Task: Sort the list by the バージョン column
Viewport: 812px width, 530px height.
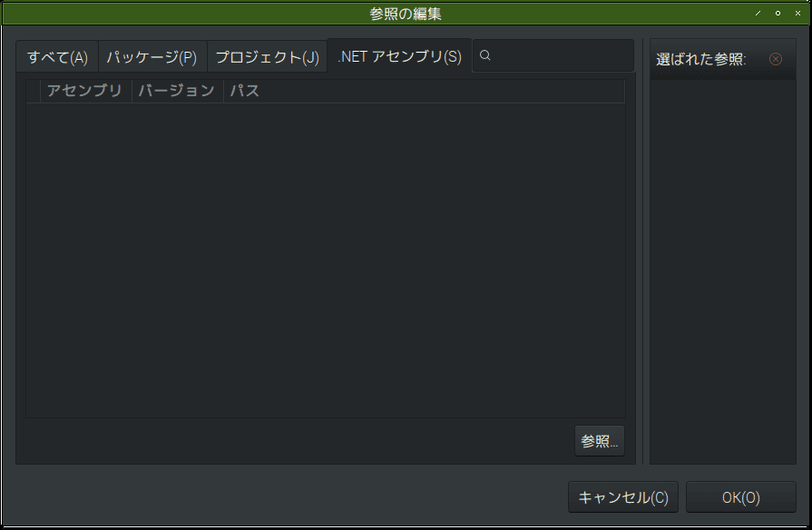Action: tap(177, 90)
